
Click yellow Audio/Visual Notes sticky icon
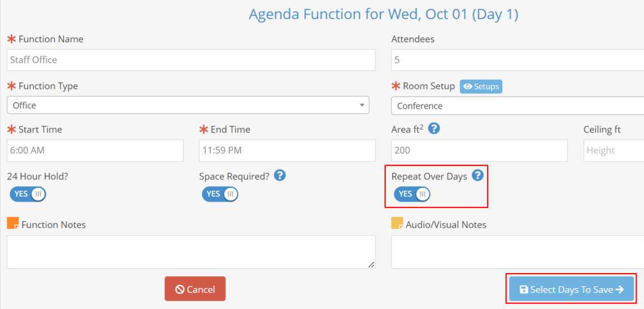point(397,223)
